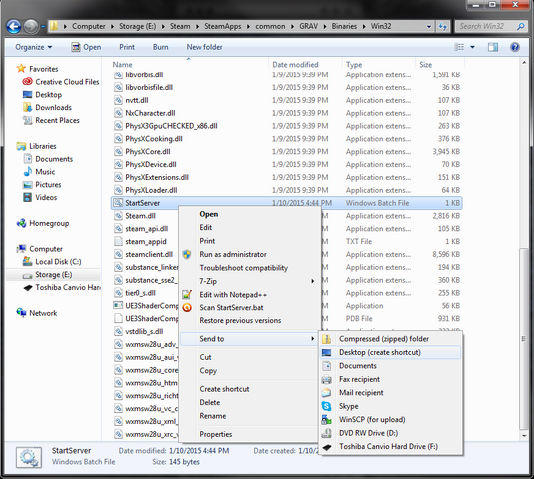Open Toshiba Canvio drive in sidebar

coord(61,287)
